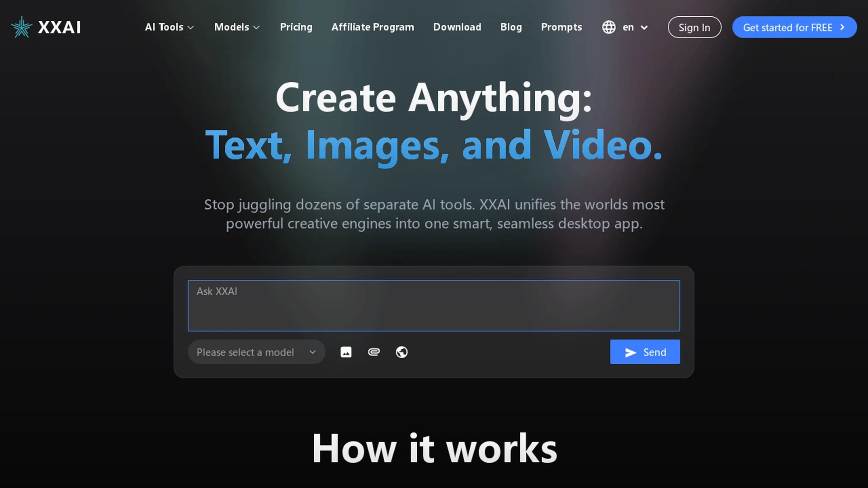Go to the Download page
868x488 pixels.
(x=457, y=27)
